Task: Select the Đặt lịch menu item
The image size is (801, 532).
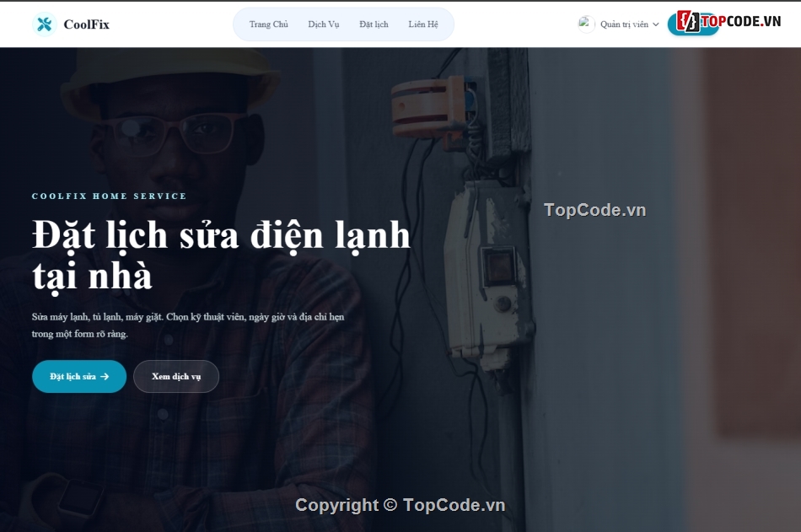Action: point(374,24)
